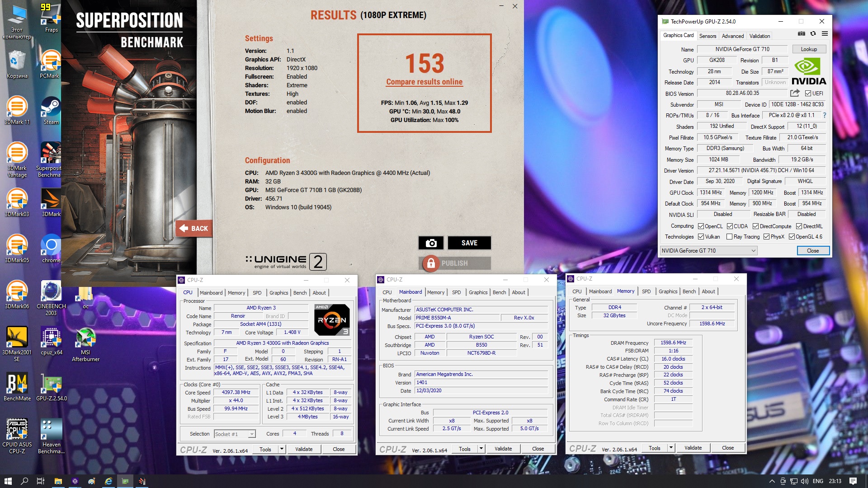
Task: Click GPU-Z BIOS export share icon
Action: 795,93
